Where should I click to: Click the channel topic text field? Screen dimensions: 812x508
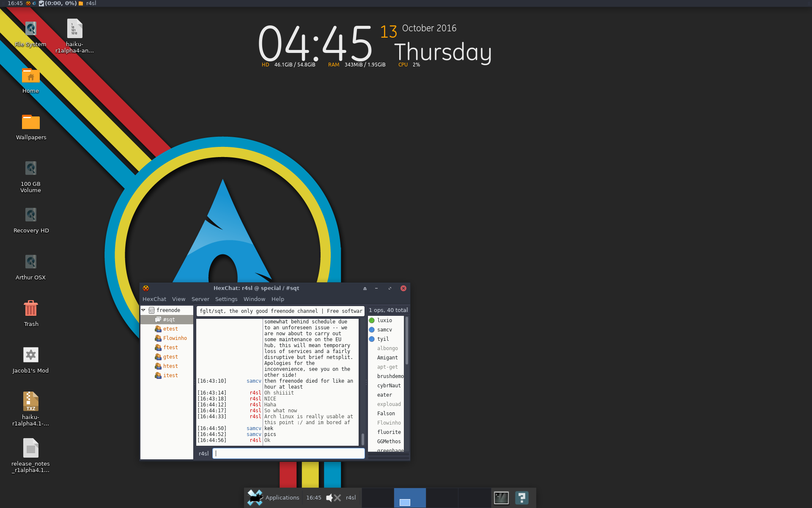point(280,311)
